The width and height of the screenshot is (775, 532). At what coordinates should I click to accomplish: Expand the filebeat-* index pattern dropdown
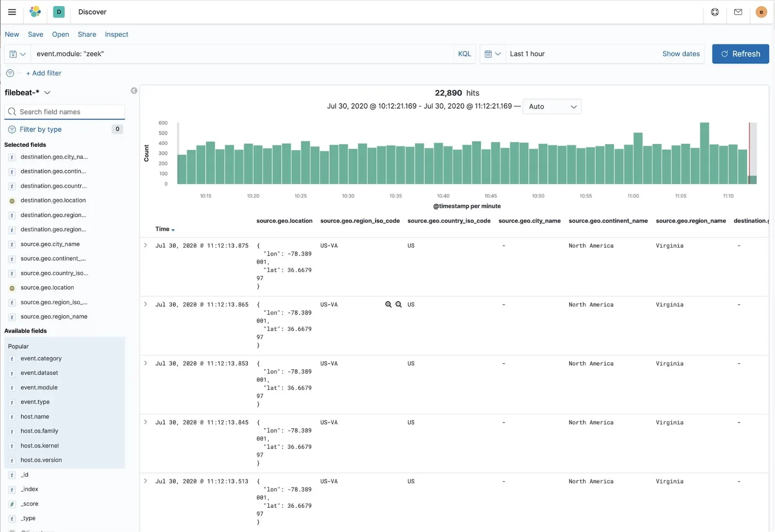pos(28,93)
